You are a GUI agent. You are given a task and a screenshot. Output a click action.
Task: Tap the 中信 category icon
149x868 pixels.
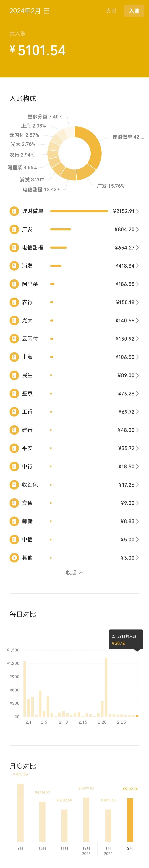pos(14,539)
